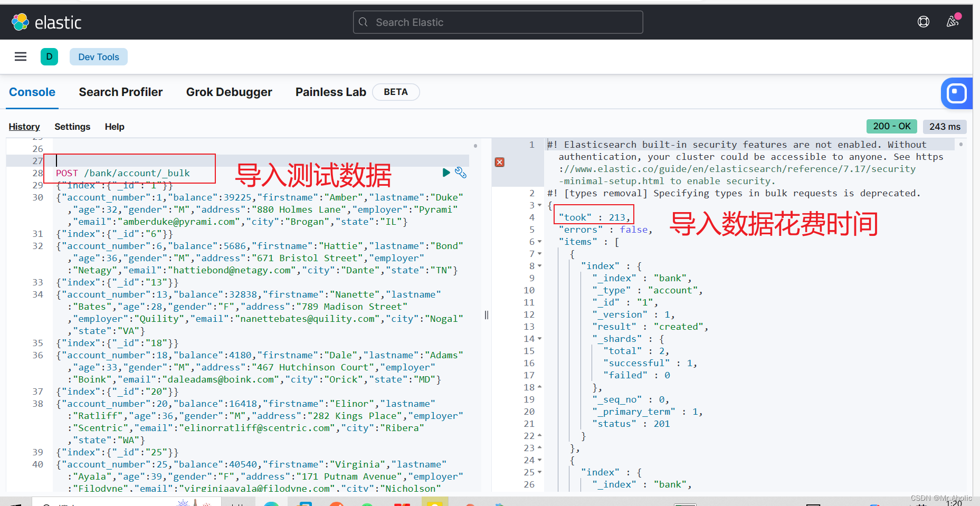
Task: Click the "_primary_term" : 1 line
Action: [648, 412]
